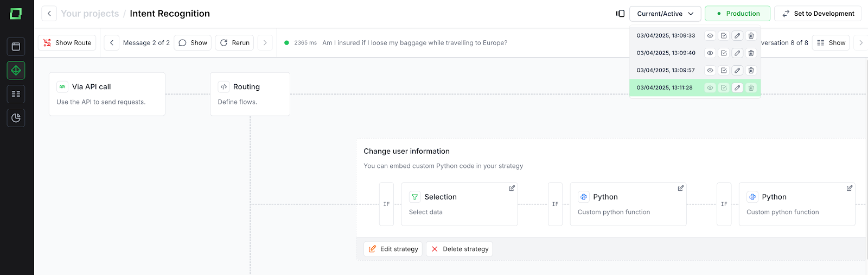Viewport: 868px width, 275px height.
Task: Toggle visibility eye for 13:09:33 version
Action: coord(710,36)
